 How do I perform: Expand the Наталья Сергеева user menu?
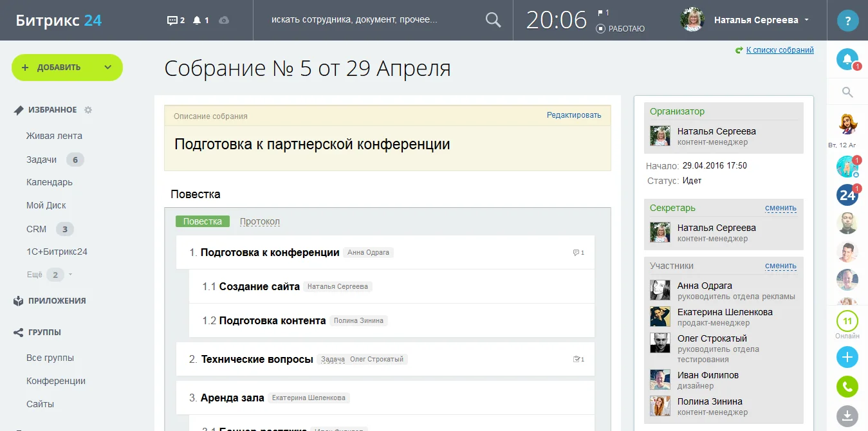click(806, 20)
